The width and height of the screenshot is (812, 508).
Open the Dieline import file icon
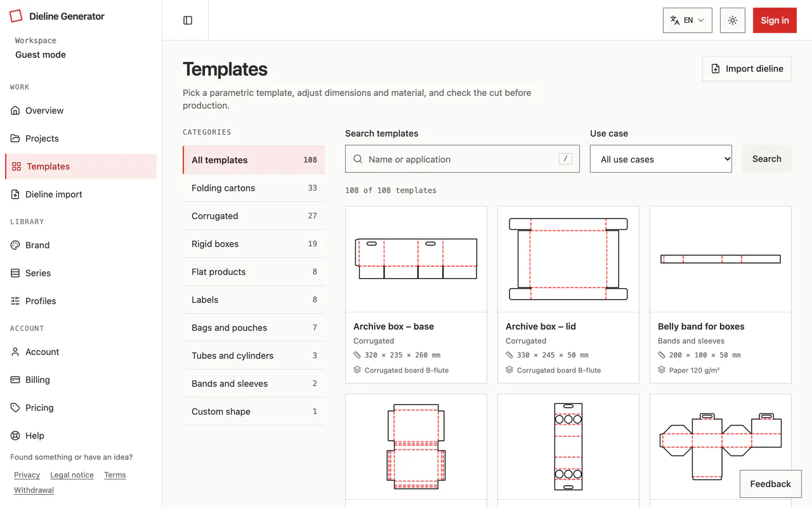pyautogui.click(x=15, y=194)
